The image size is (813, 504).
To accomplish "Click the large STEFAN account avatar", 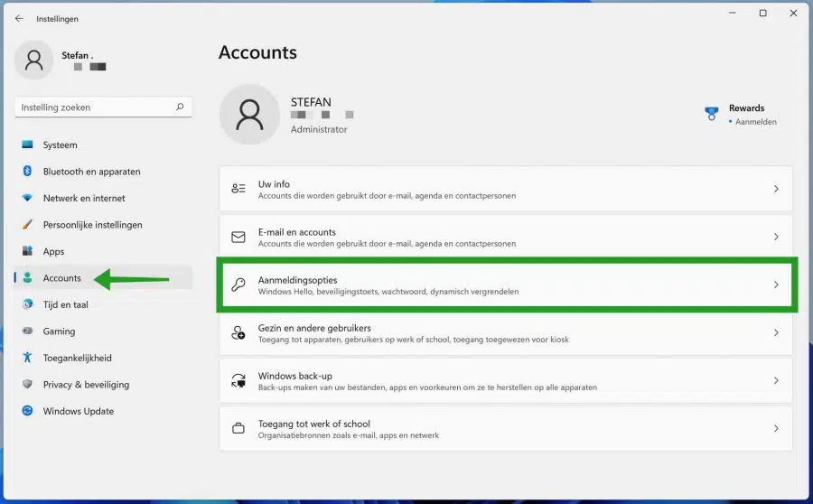I will coord(249,115).
